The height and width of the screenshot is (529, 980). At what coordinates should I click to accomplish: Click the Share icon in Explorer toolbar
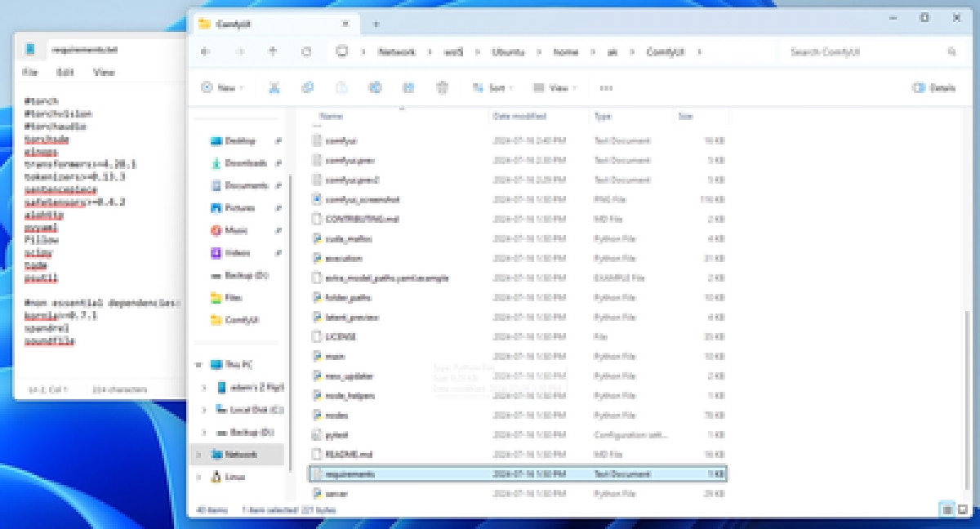[x=408, y=87]
